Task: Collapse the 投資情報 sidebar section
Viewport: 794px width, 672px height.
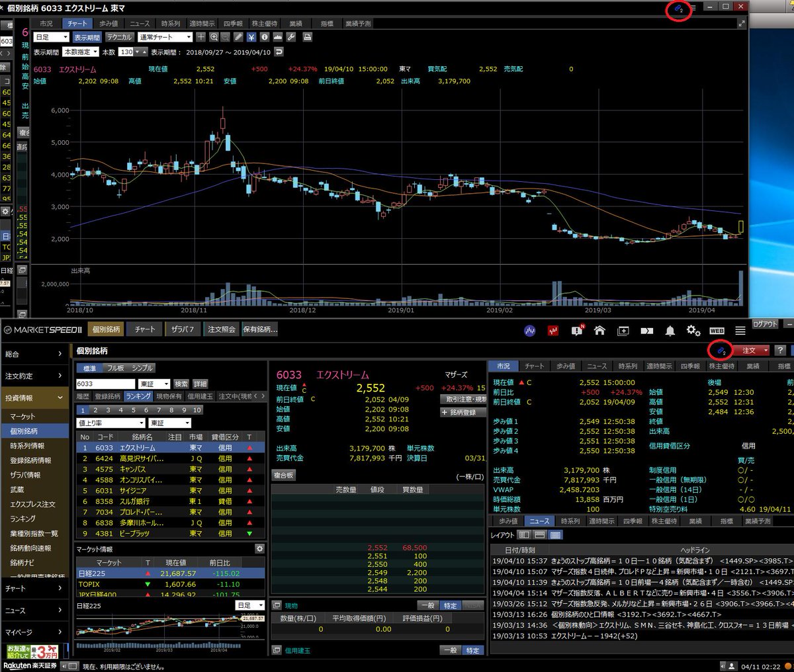Action: coord(34,398)
